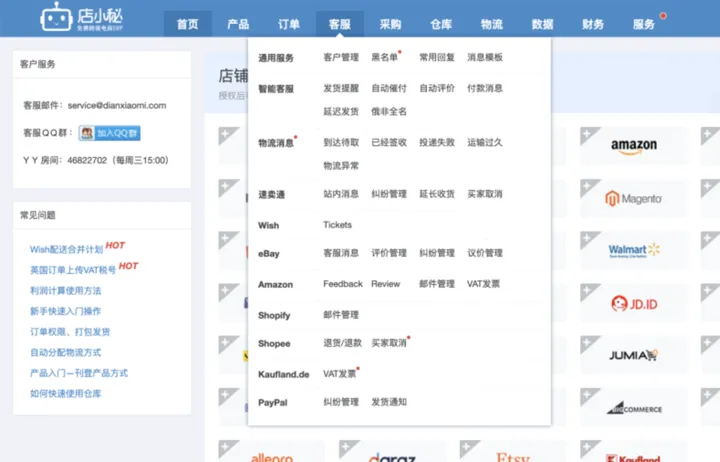Open the 采购 menu
Screen dimensions: 720x462
(390, 24)
